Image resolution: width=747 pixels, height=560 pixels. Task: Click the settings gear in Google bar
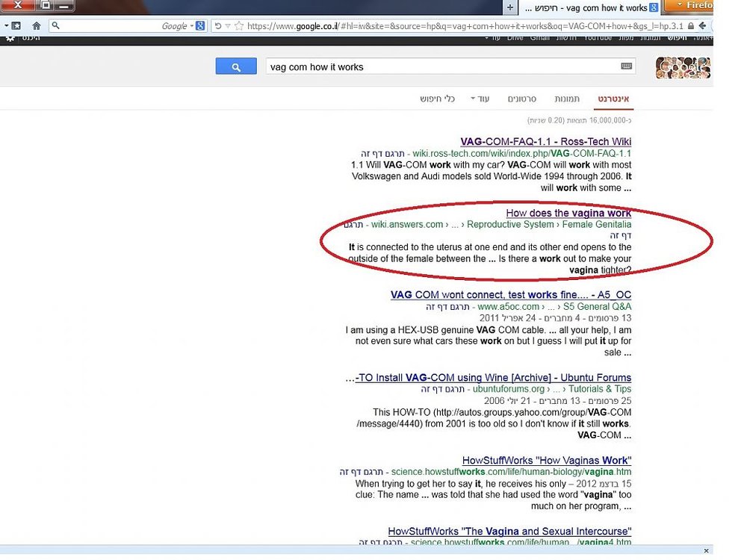click(x=10, y=39)
